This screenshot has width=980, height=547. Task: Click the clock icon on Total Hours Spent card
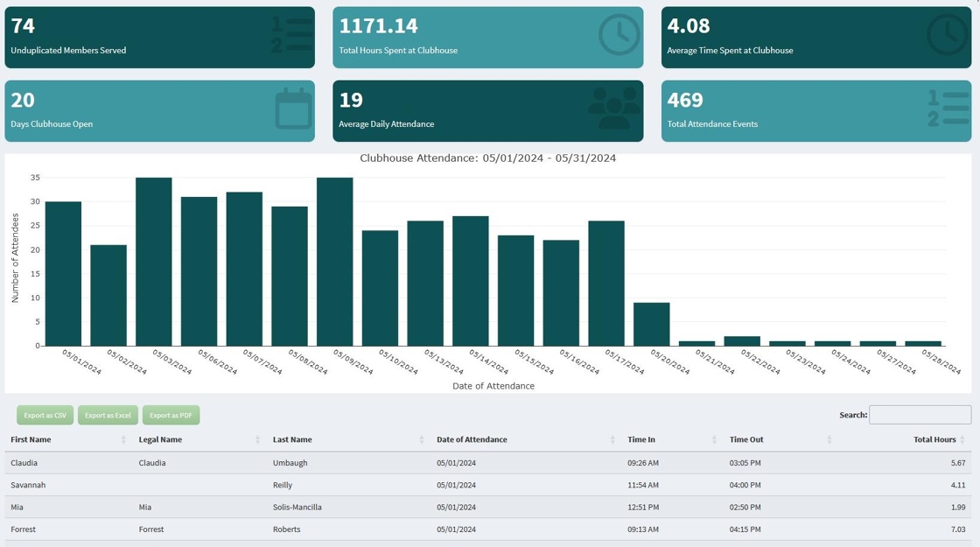pyautogui.click(x=619, y=34)
